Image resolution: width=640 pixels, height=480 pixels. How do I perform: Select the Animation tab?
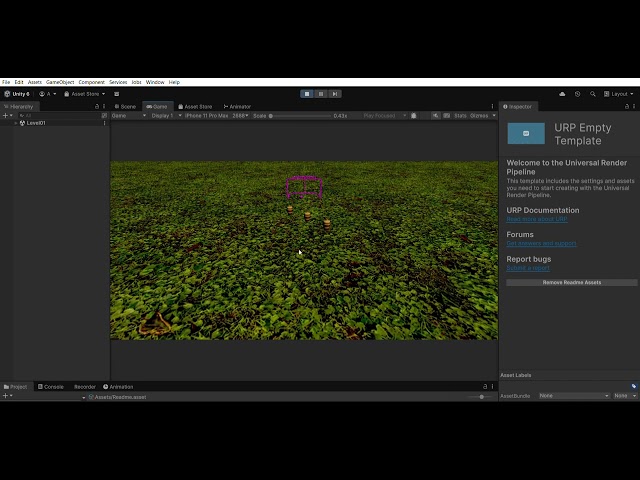(x=118, y=387)
